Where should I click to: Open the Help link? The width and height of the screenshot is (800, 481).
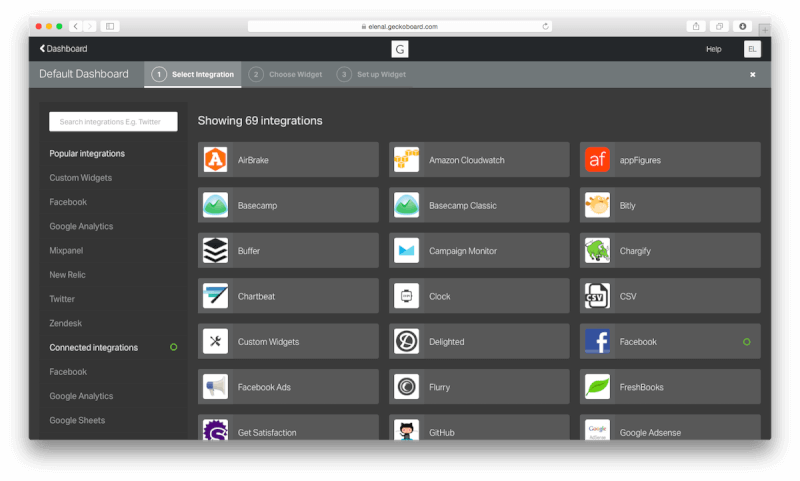coord(713,49)
